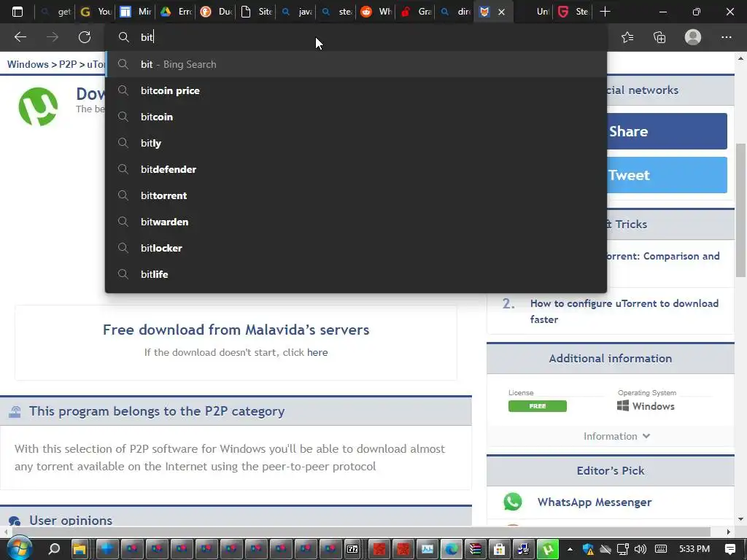This screenshot has height=560, width=747.
Task: Click the WhatsApp Messenger icon
Action: click(513, 502)
